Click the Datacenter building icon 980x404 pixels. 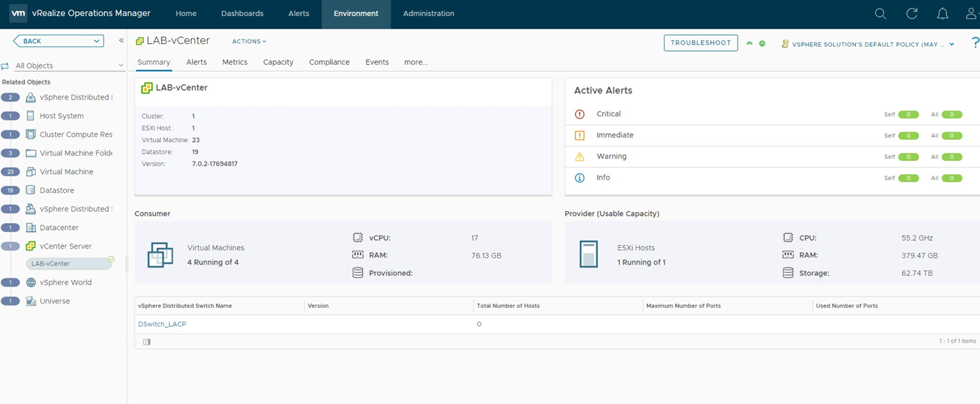point(31,228)
